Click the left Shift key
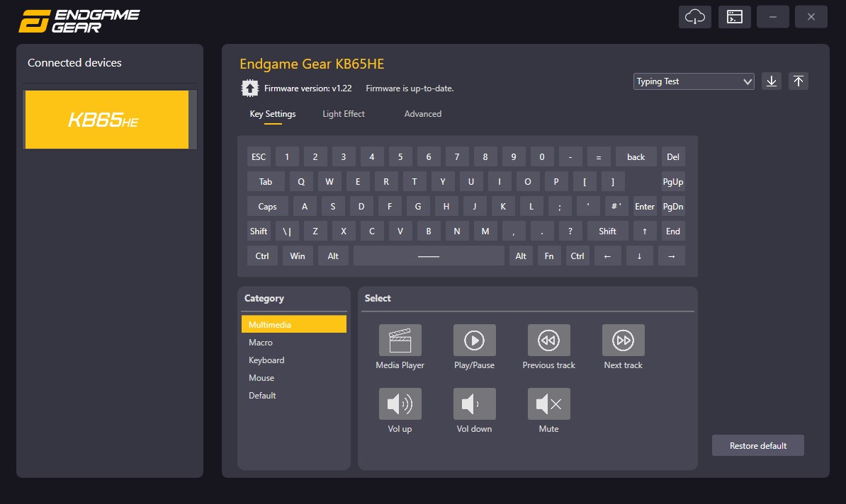The image size is (846, 504). point(259,231)
